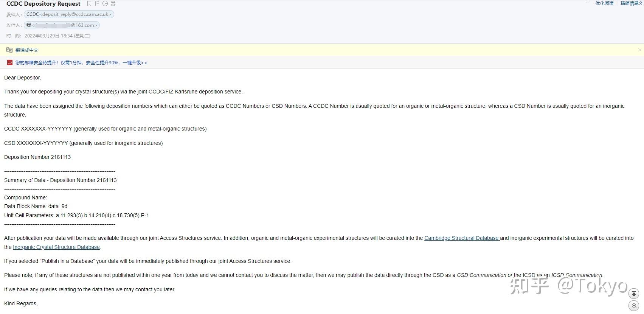Toggle 优化阅读 reading optimization
644x314 pixels.
click(604, 3)
